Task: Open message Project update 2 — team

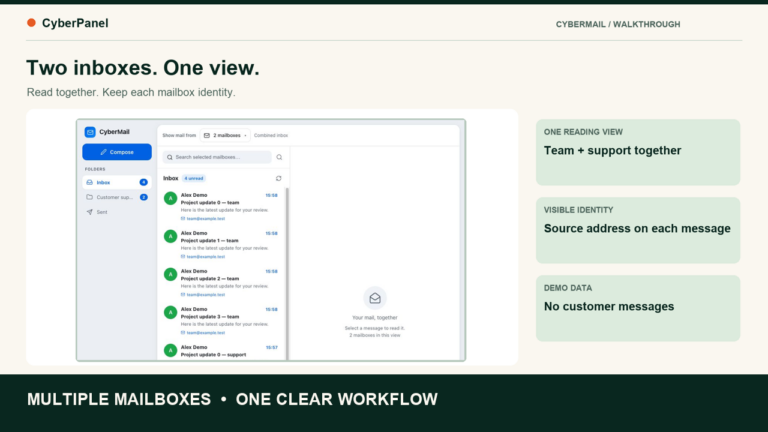Action: tap(222, 283)
